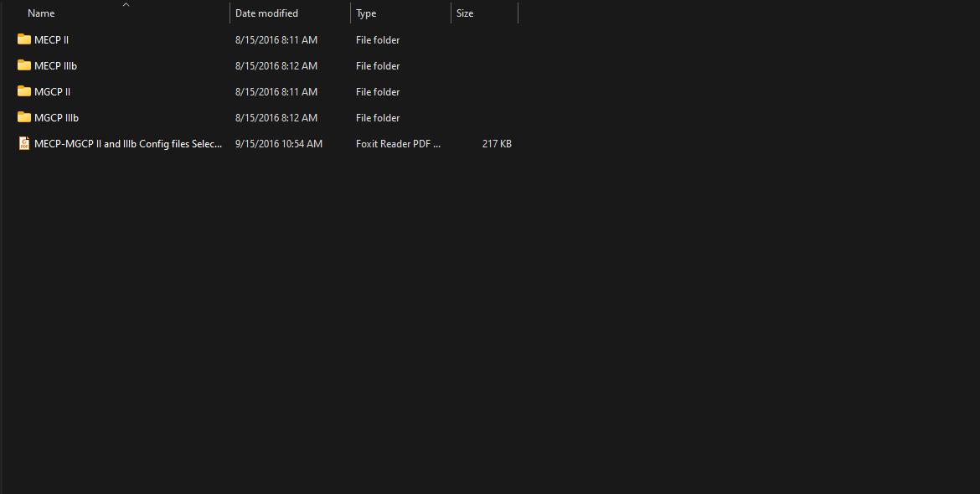Click the PDF's 9/15/2016 date entry

pos(279,143)
